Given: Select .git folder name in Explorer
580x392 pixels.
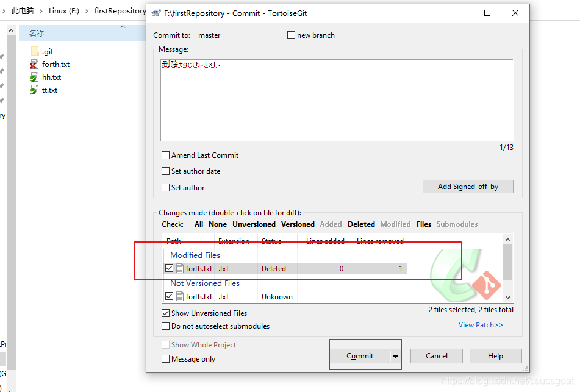Looking at the screenshot, I should click(x=48, y=51).
